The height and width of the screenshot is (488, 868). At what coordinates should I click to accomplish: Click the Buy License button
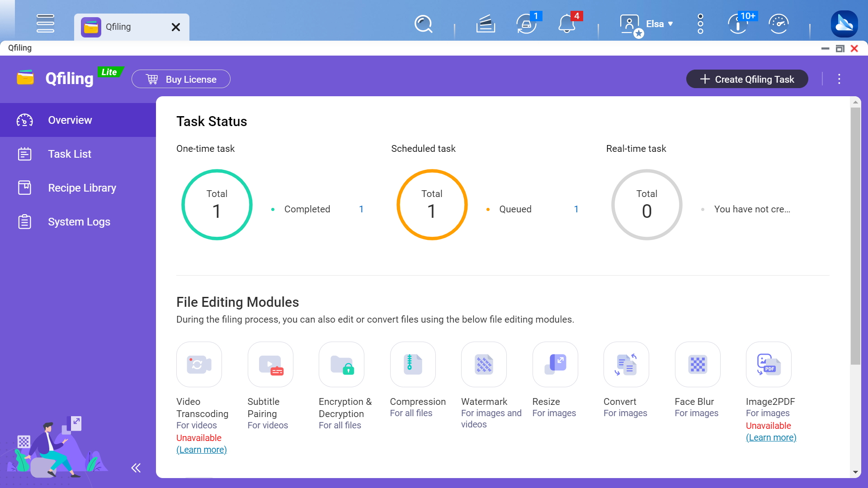pos(181,79)
